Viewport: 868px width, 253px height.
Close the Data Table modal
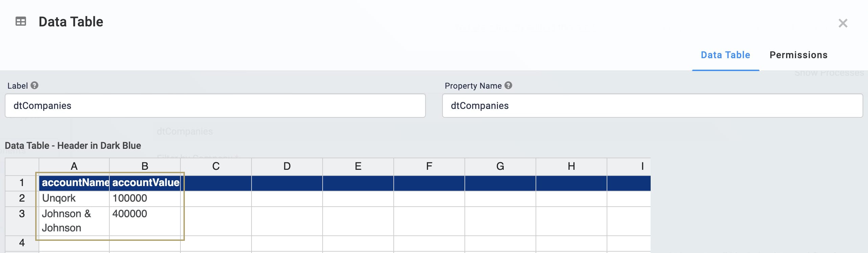[843, 23]
